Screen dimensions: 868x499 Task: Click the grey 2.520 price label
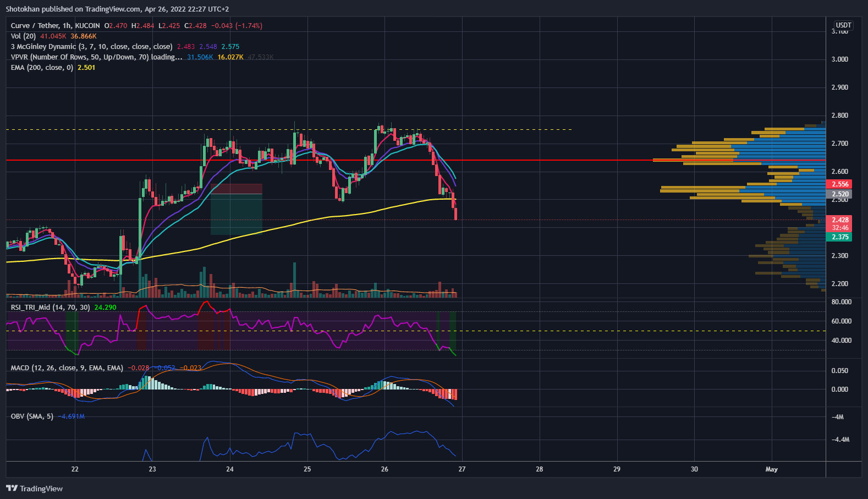pyautogui.click(x=839, y=194)
